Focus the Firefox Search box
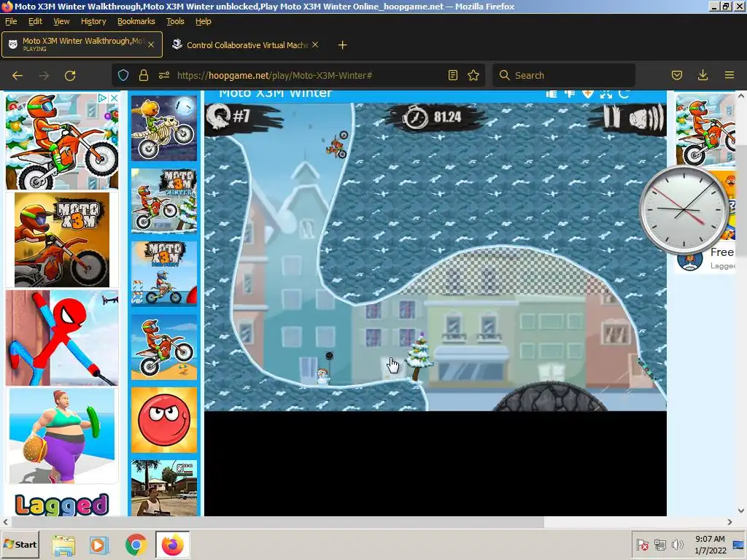The image size is (747, 560). pos(564,75)
